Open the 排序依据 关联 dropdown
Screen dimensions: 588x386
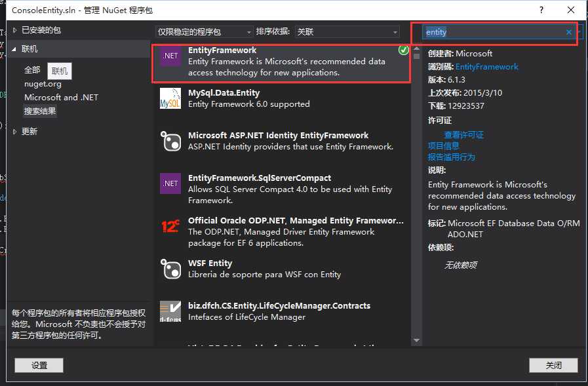click(x=347, y=32)
